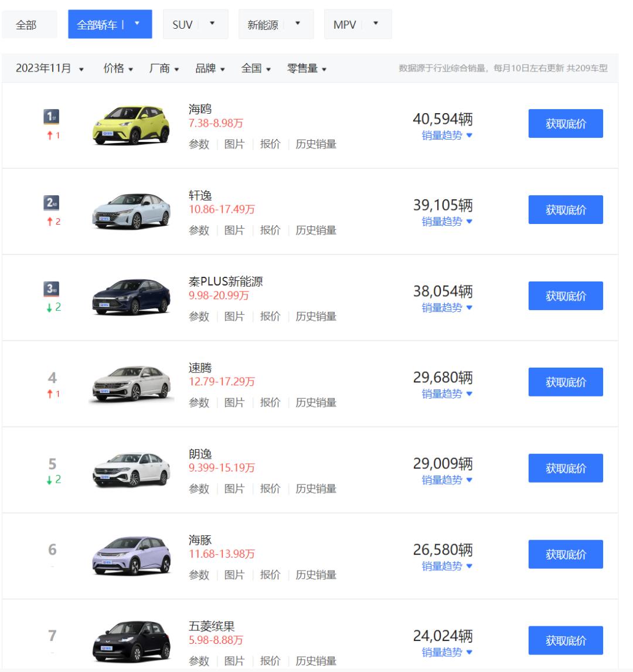Viewport: 633px width, 672px height.
Task: Open the yellow 海鸥 car thumbnail
Action: pos(131,125)
